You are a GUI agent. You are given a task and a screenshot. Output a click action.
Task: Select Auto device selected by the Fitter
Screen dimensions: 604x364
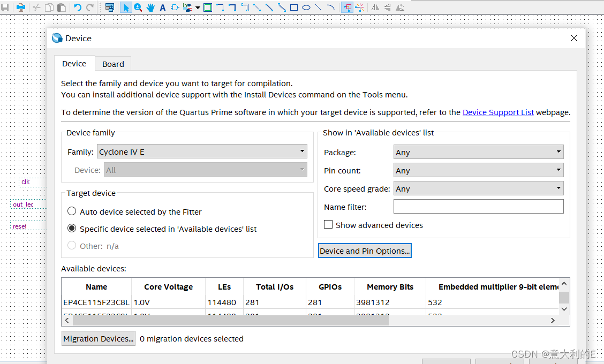pos(72,211)
